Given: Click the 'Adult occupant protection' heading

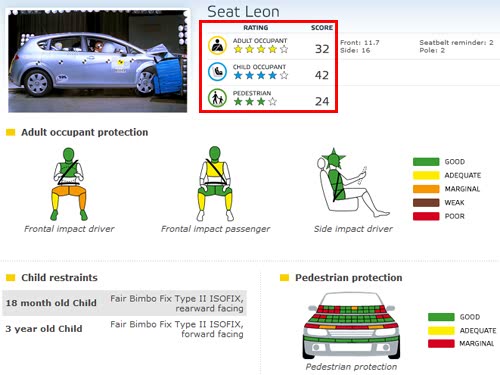Looking at the screenshot, I should coord(85,132).
